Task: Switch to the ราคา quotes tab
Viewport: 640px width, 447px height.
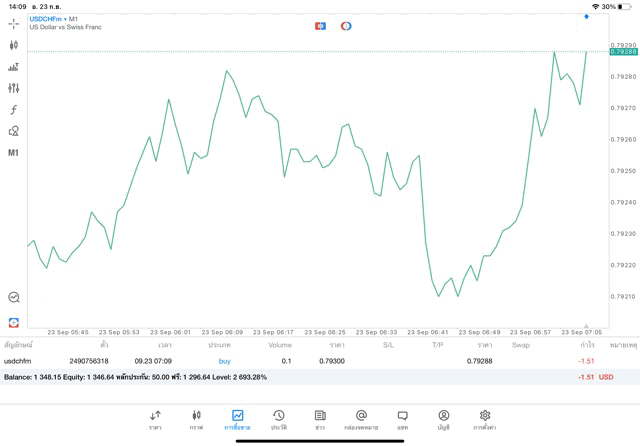Action: click(x=155, y=419)
